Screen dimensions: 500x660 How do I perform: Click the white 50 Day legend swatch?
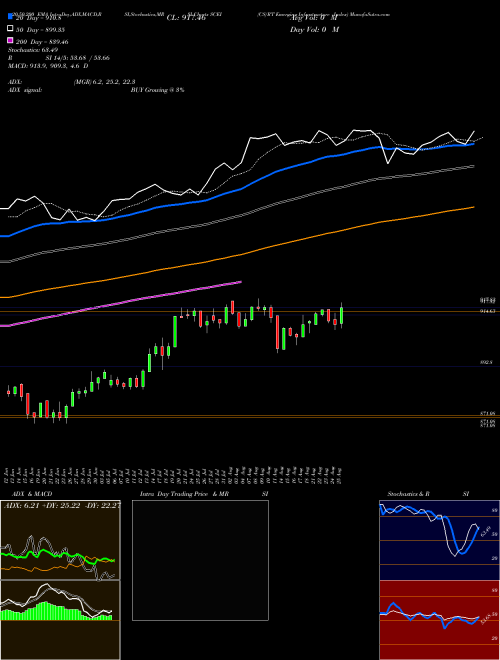tap(10, 29)
